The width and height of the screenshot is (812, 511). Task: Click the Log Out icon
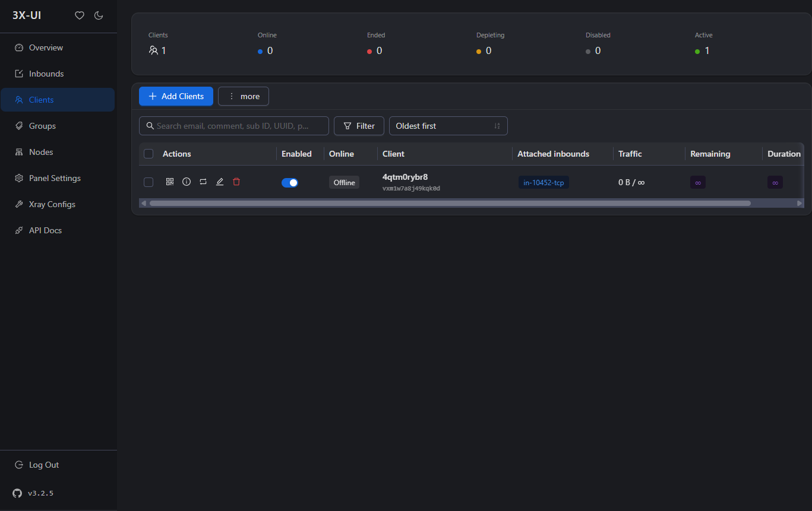[19, 465]
